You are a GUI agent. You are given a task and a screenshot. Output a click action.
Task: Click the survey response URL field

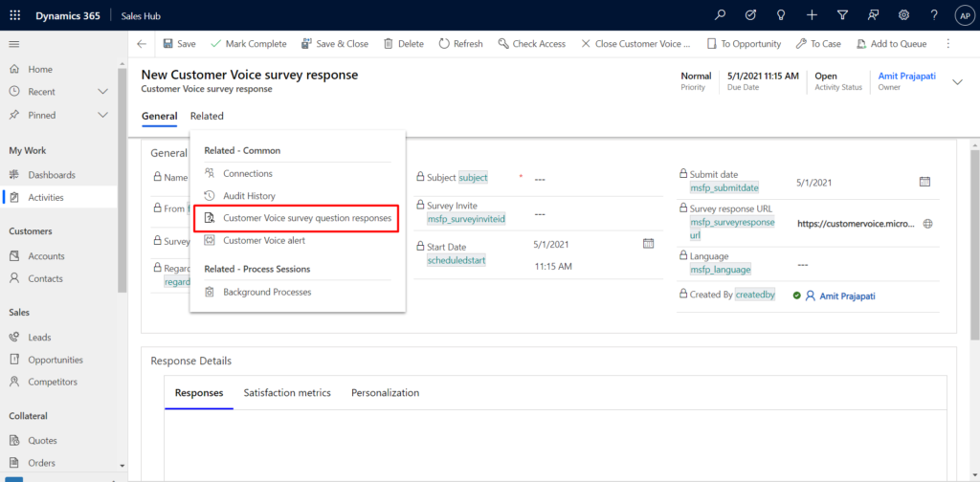tap(857, 224)
